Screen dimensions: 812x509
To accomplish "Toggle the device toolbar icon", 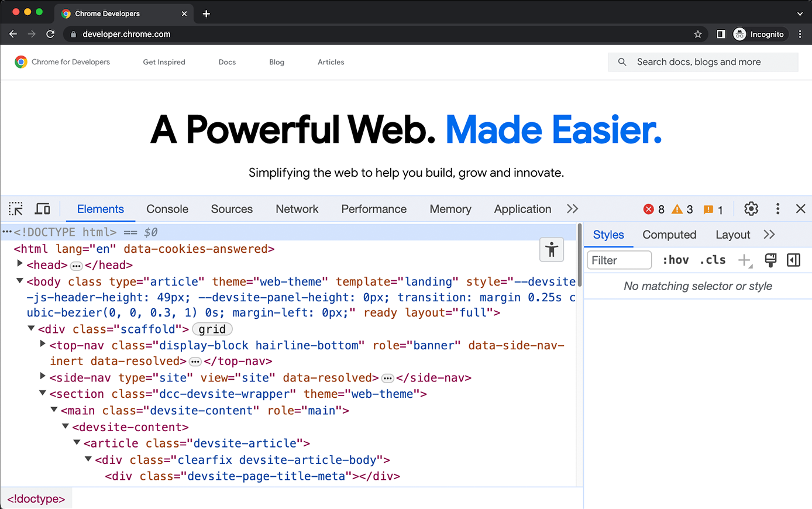I will click(x=43, y=209).
